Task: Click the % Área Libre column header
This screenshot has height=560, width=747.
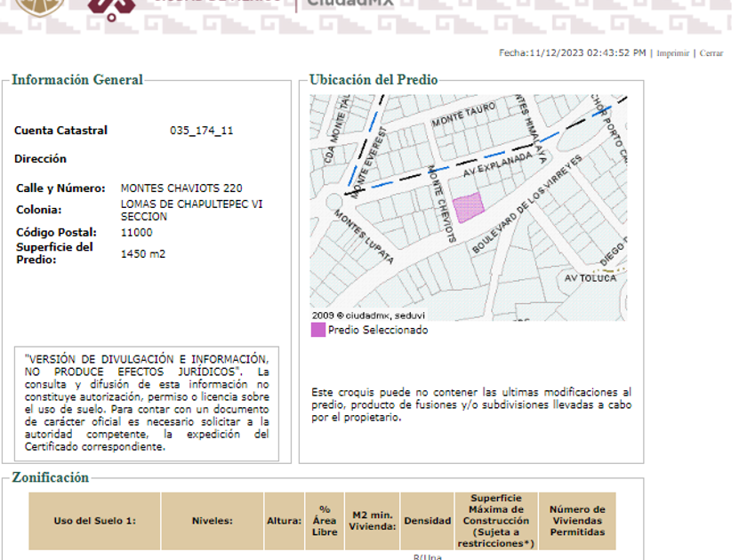Action: click(325, 521)
